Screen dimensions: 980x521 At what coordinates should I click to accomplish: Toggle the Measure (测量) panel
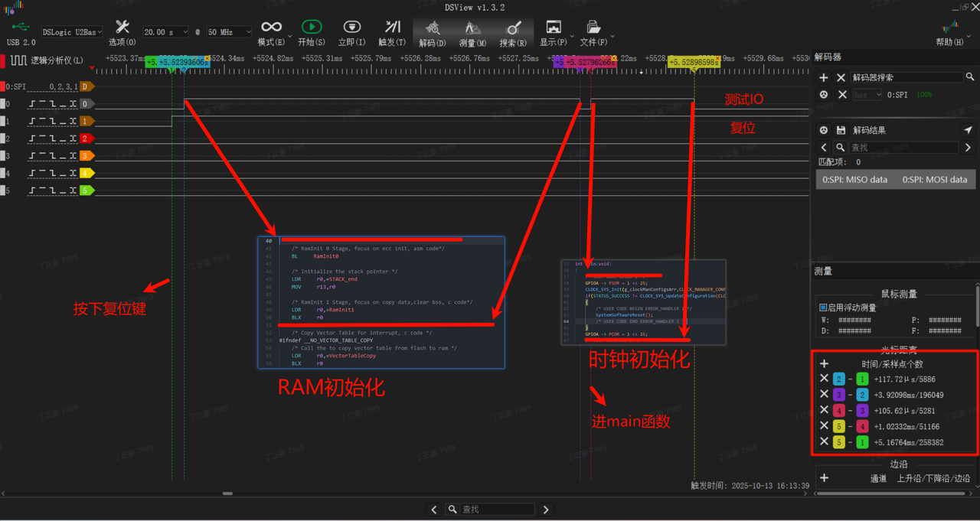coord(472,28)
